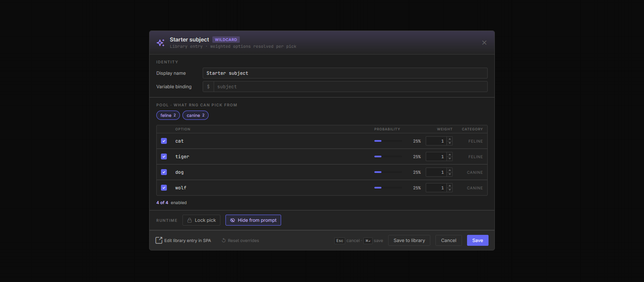Click the Esc key hint
Image resolution: width=644 pixels, height=282 pixels.
(x=339, y=241)
